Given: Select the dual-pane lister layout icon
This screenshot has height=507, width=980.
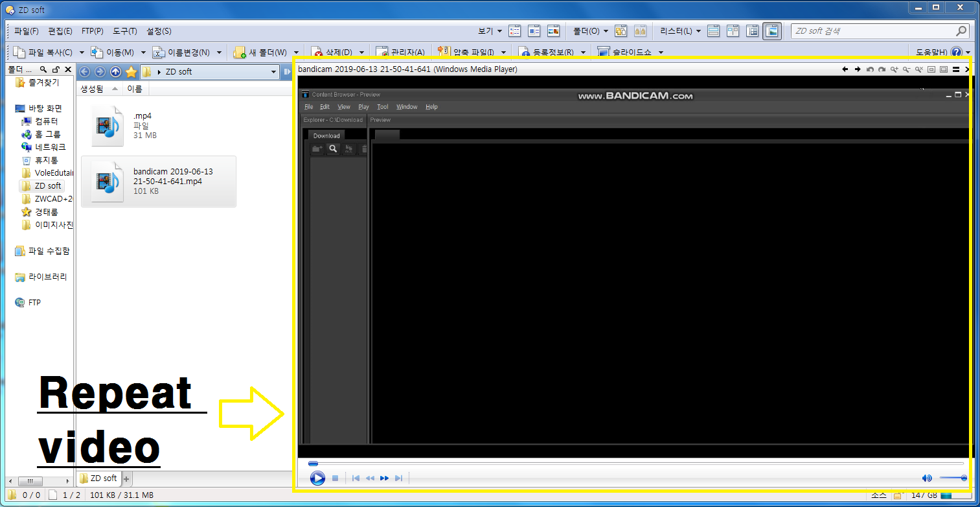Looking at the screenshot, I should pos(733,31).
